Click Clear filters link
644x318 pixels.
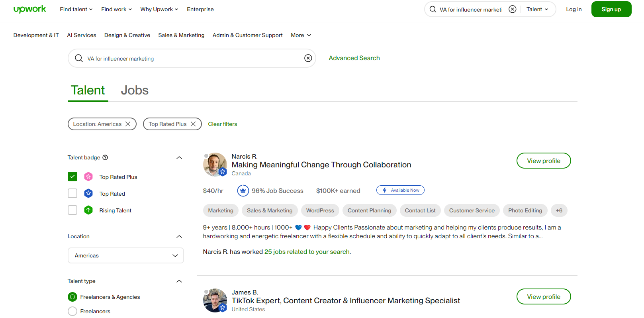[223, 124]
